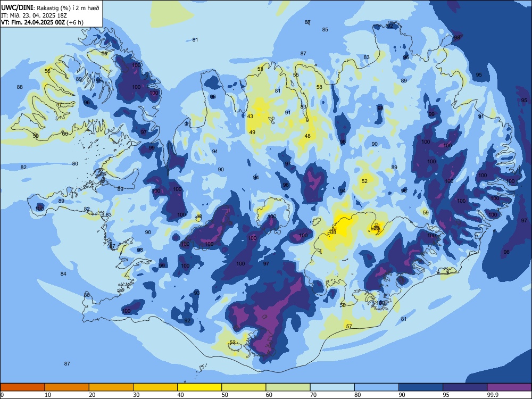
Task: Click the '60' value in the Westfjords
Action: pos(65,134)
